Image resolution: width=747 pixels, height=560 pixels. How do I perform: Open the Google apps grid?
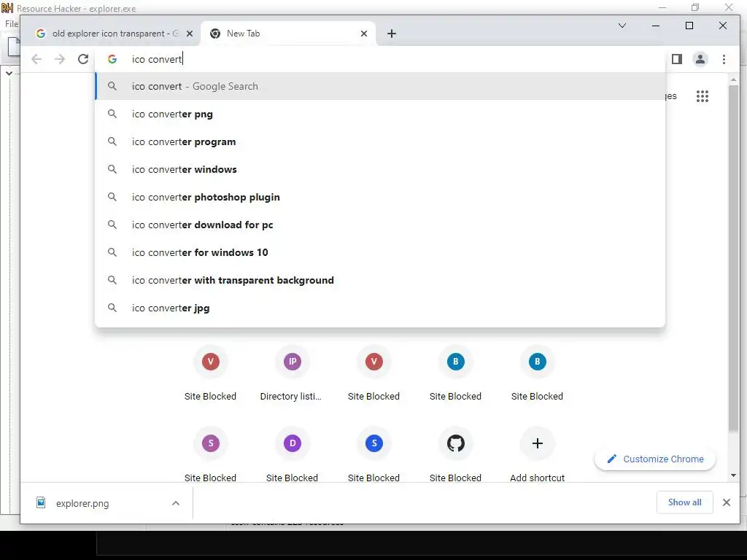(703, 96)
